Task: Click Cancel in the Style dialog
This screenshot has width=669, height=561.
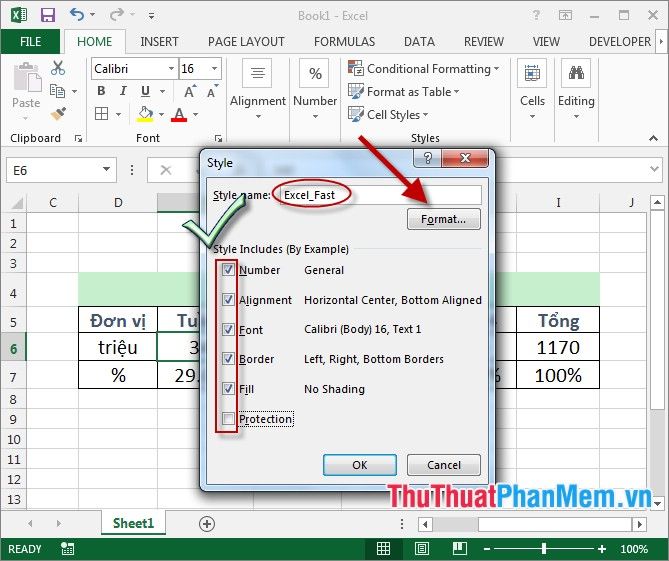Action: [x=444, y=465]
